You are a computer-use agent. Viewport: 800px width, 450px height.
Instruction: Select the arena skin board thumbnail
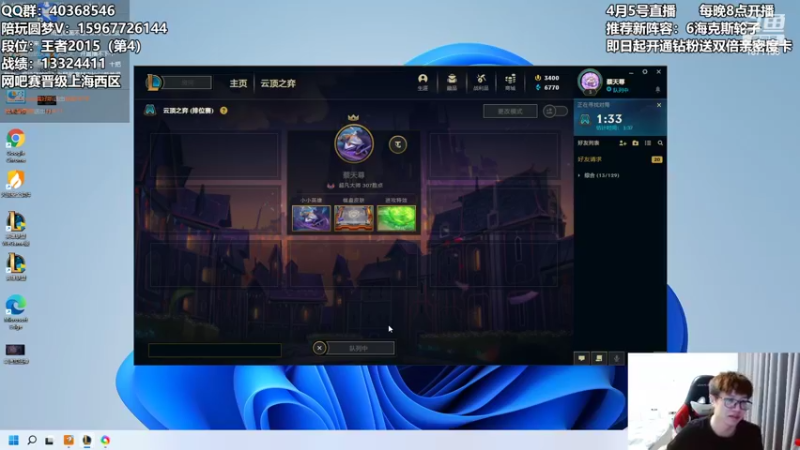coord(354,218)
